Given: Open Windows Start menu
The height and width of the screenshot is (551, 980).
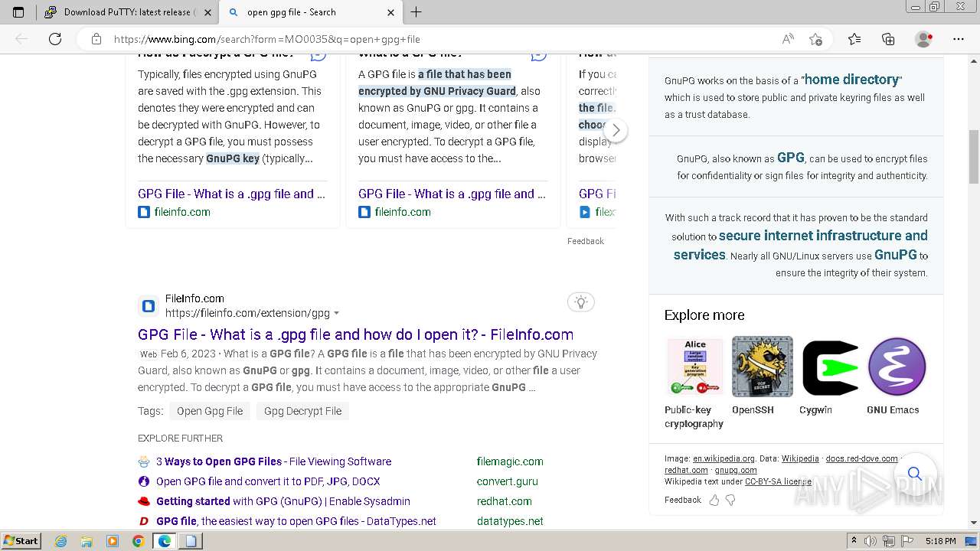Looking at the screenshot, I should click(x=21, y=541).
